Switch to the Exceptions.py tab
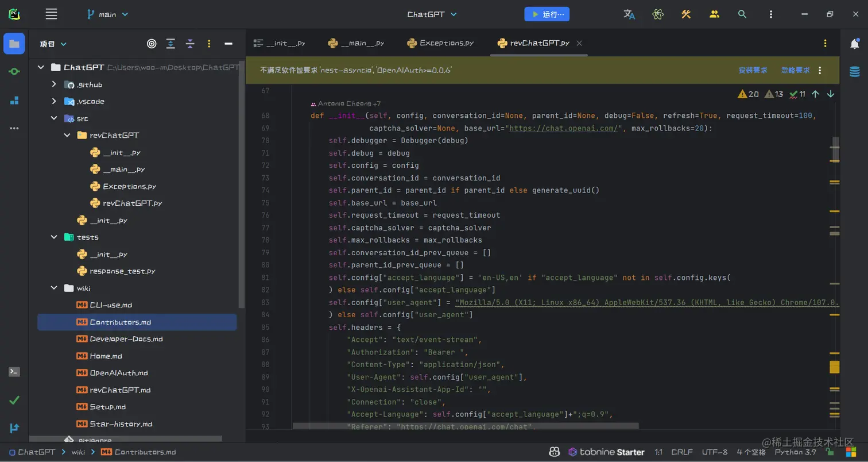This screenshot has height=462, width=868. [440, 43]
